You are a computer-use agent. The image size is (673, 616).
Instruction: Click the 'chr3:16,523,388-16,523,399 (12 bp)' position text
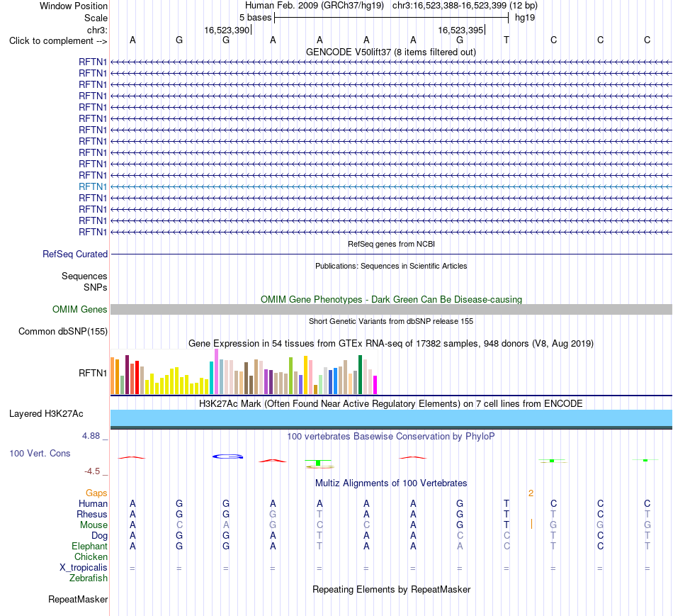tap(465, 6)
